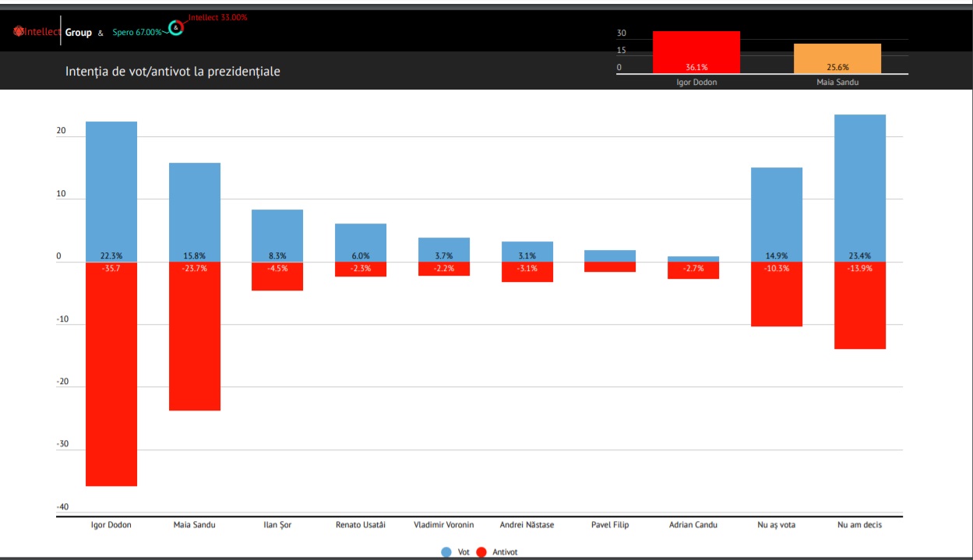Screen dimensions: 973x560
Task: Select the orange Maia Sandu 25.6% bar
Action: [x=837, y=58]
